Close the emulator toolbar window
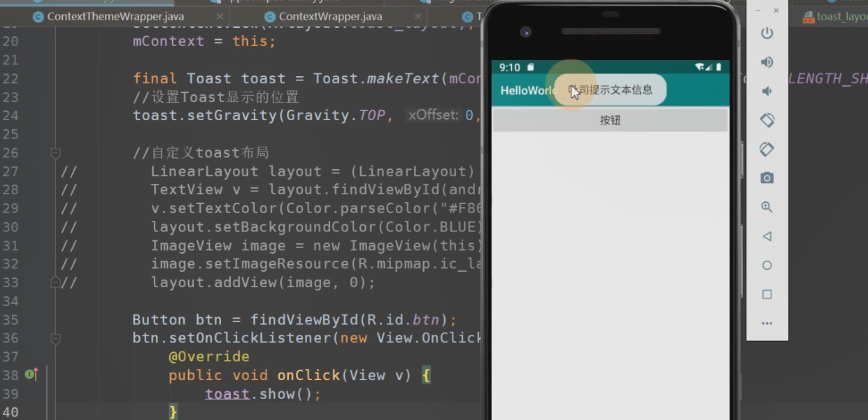Image resolution: width=868 pixels, height=420 pixels. tap(776, 10)
